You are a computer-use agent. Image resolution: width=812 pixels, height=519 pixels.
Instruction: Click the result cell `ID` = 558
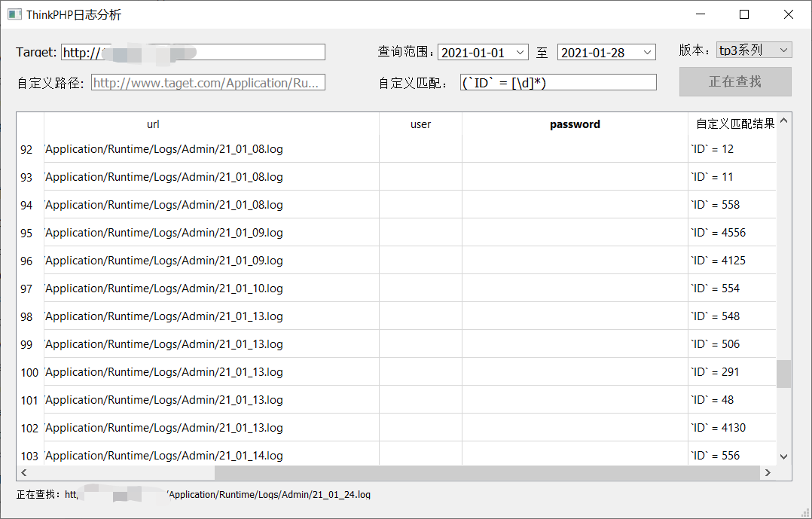coord(732,205)
